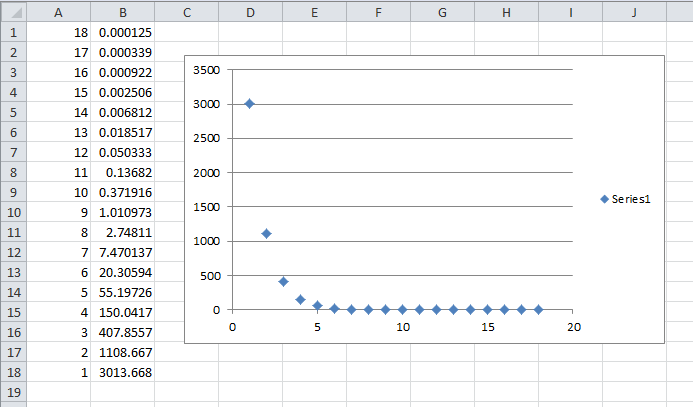Viewport: 693px width, 407px height.
Task: Click cell containing 3013.668
Action: (x=122, y=373)
